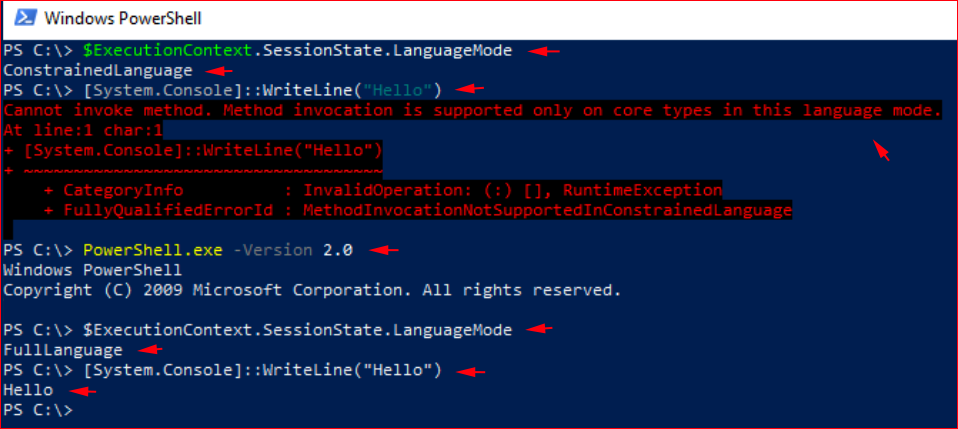
Task: Click the red arrow beside the Hello output
Action: click(82, 391)
